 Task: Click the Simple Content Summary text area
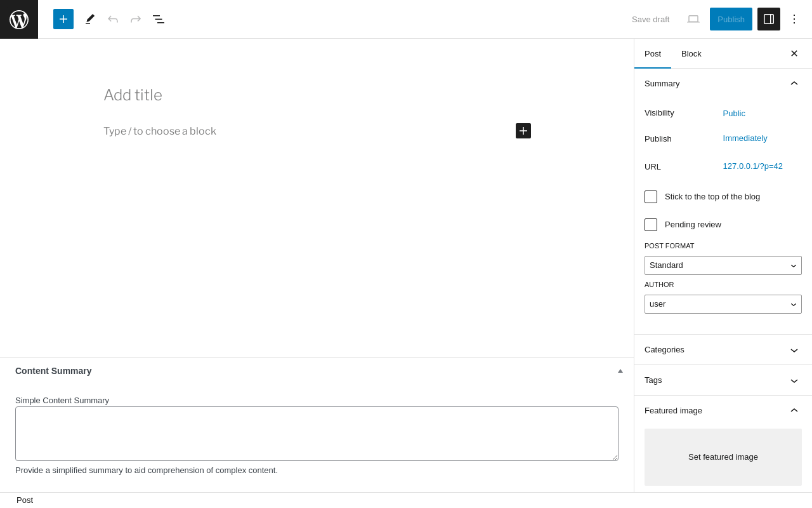pyautogui.click(x=317, y=434)
